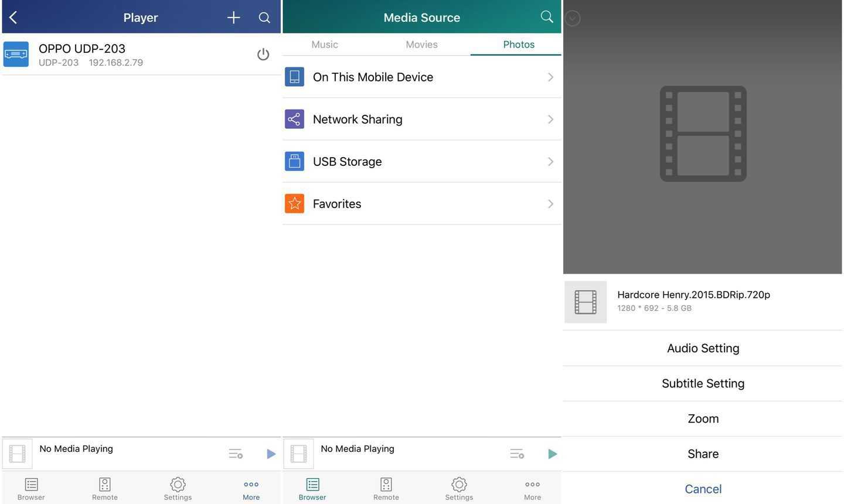Open Remote in Player panel bottom bar
This screenshot has width=844, height=504.
[x=105, y=488]
